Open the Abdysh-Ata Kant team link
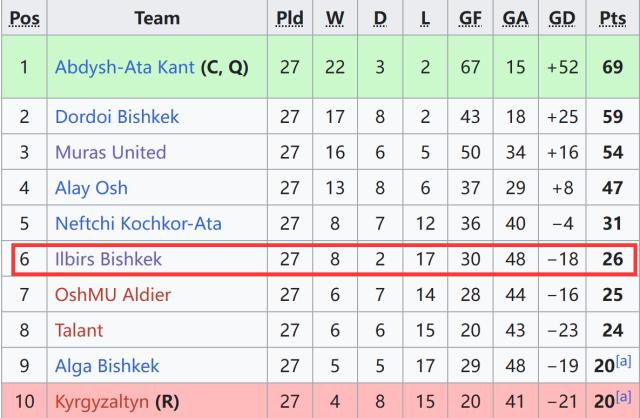Viewport: 640px width, 418px height. [x=125, y=68]
